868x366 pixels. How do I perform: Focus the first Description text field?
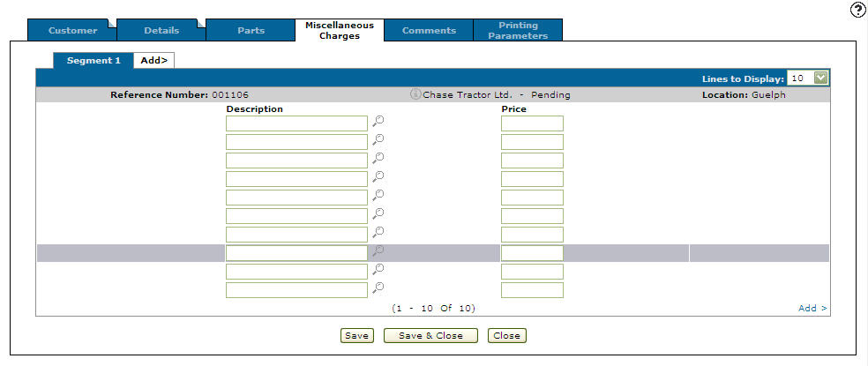pyautogui.click(x=296, y=123)
